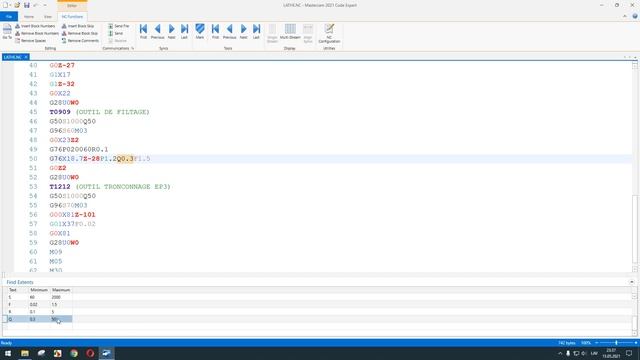640x360 pixels.
Task: Show hidden system tray icons
Action: coord(560,353)
